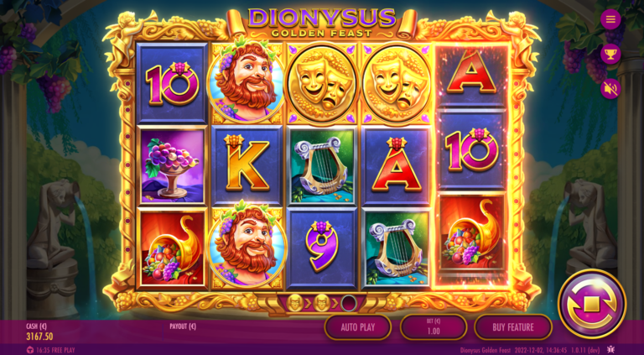Open the hamburger menu icon
Screen dimensions: 644x355
[x=610, y=19]
